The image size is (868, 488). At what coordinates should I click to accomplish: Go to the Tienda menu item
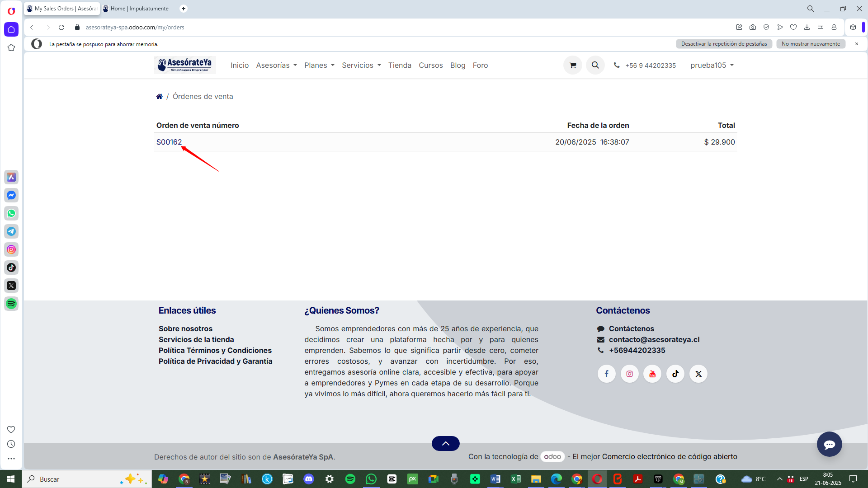(400, 66)
